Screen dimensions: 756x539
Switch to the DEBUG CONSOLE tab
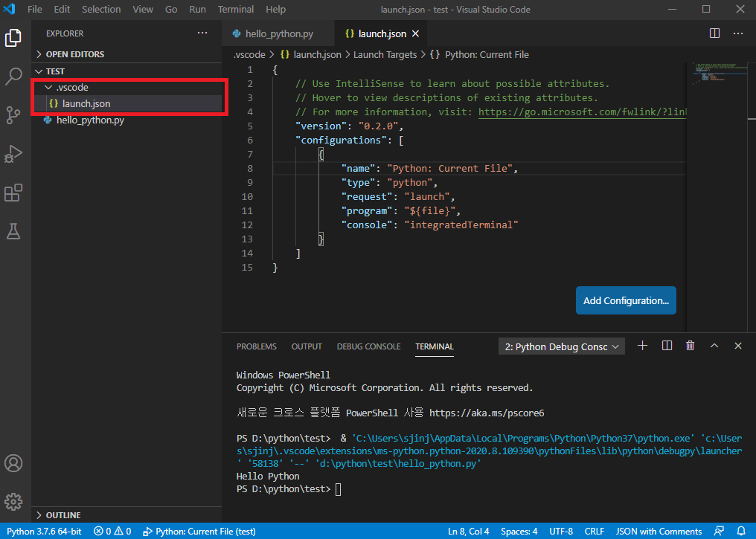[369, 346]
